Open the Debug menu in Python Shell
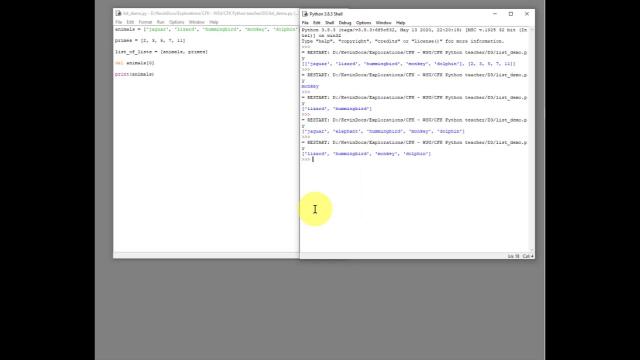Image resolution: width=640 pixels, height=360 pixels. point(345,23)
